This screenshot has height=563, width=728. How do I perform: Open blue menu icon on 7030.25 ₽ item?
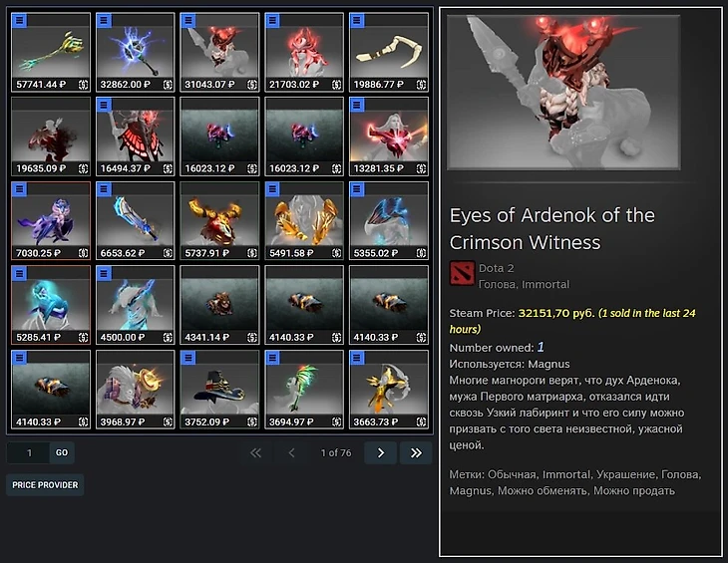pos(19,189)
